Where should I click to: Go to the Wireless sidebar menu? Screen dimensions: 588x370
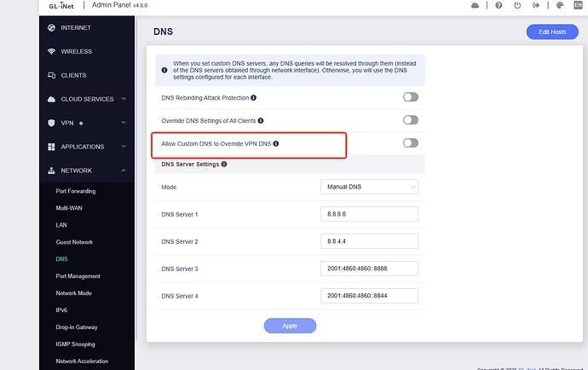click(x=76, y=51)
